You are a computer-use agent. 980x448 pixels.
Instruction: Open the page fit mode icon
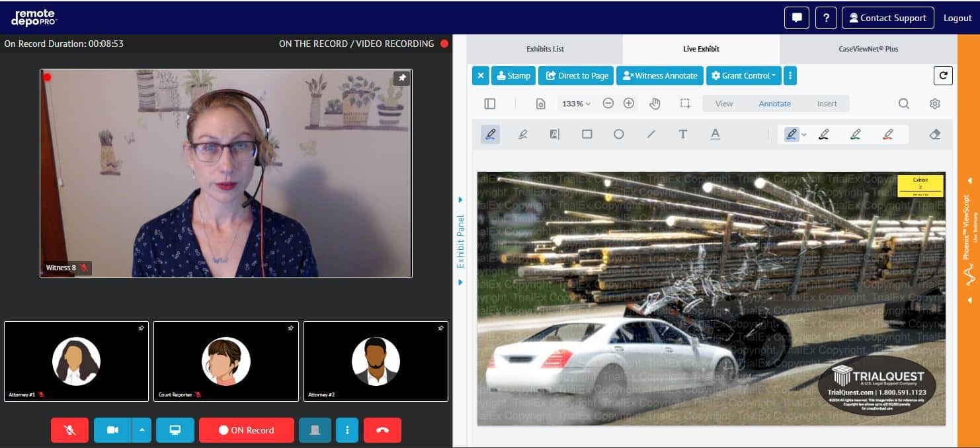coord(541,104)
